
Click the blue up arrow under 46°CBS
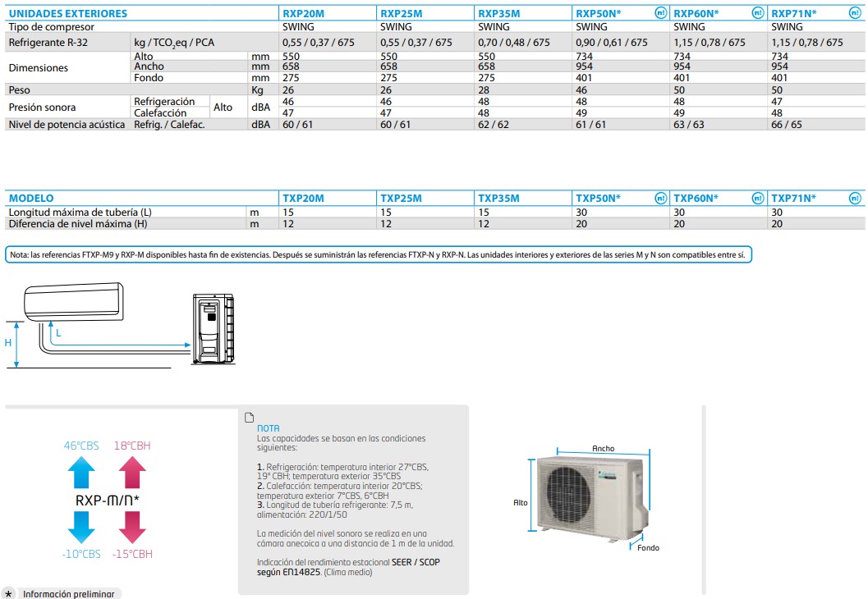81,473
